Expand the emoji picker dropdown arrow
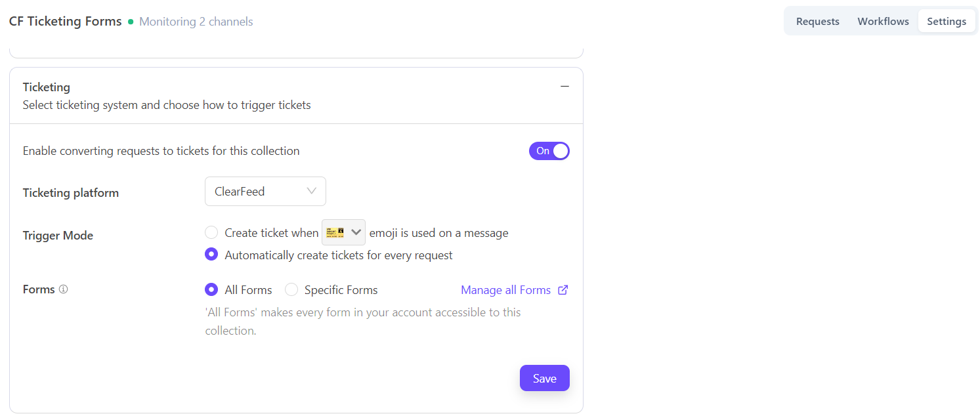Screen dimensions: 980x420 tap(356, 233)
